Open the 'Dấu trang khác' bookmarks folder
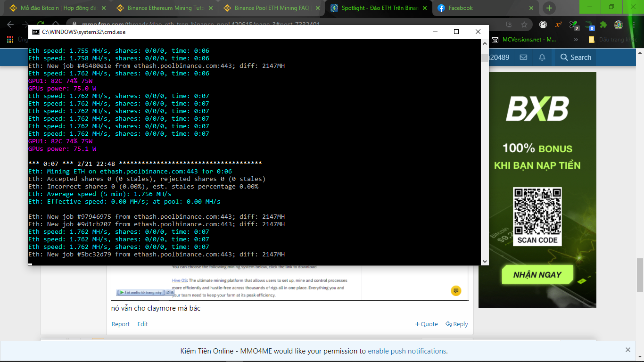This screenshot has height=362, width=644. pos(613,40)
